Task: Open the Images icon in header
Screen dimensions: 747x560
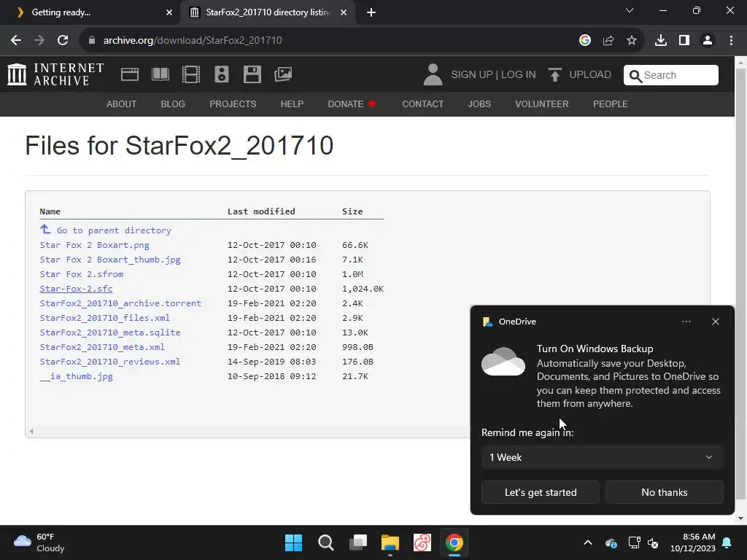Action: (283, 75)
